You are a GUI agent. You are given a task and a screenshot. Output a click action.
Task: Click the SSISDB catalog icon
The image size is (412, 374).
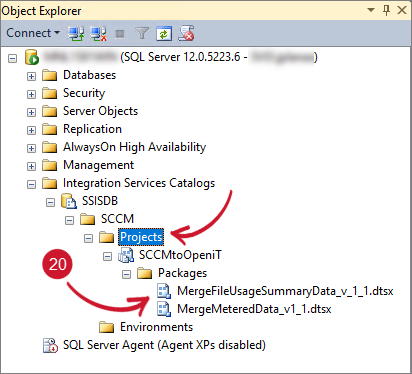69,201
